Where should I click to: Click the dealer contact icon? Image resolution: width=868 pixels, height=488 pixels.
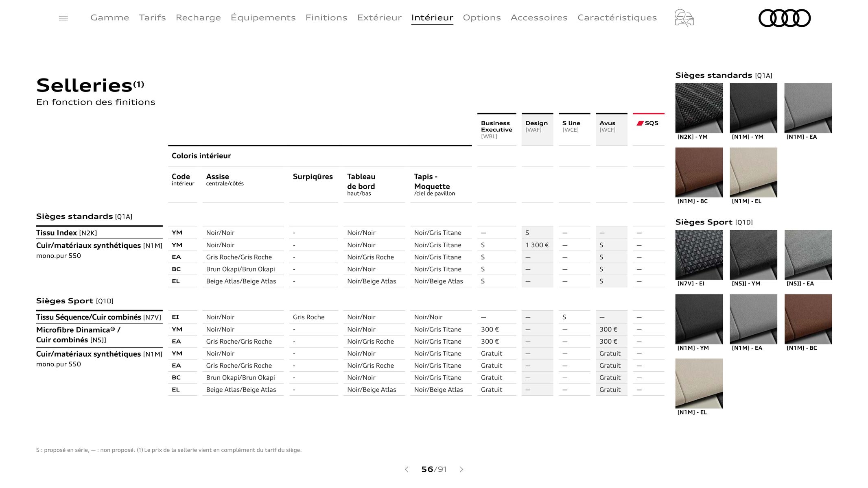coord(684,18)
